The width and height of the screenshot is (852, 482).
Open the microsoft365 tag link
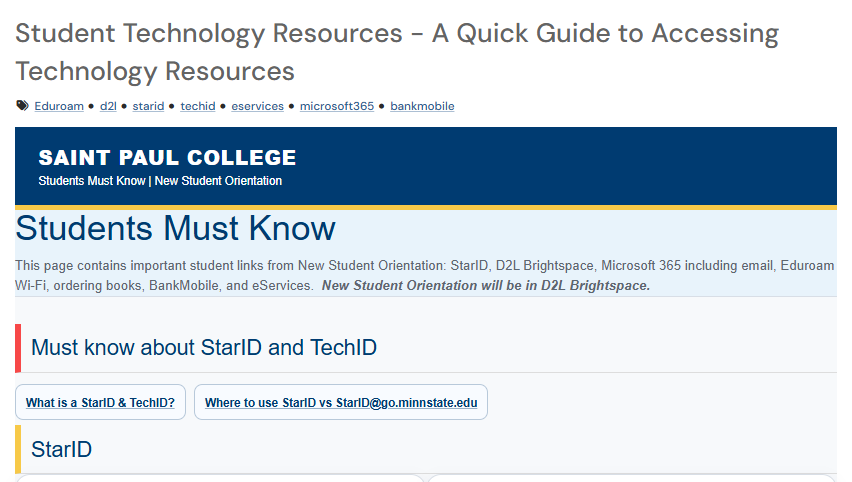pyautogui.click(x=337, y=106)
